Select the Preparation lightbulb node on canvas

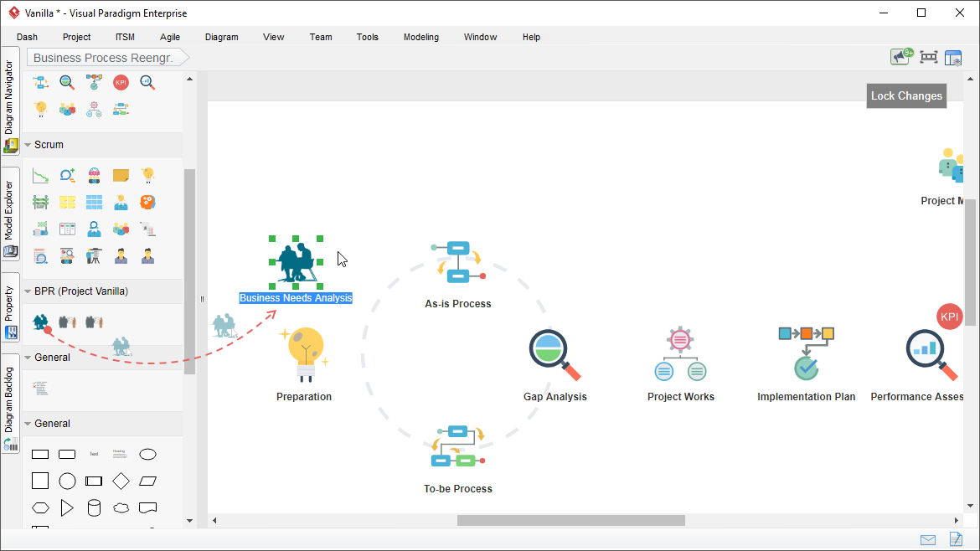point(305,354)
